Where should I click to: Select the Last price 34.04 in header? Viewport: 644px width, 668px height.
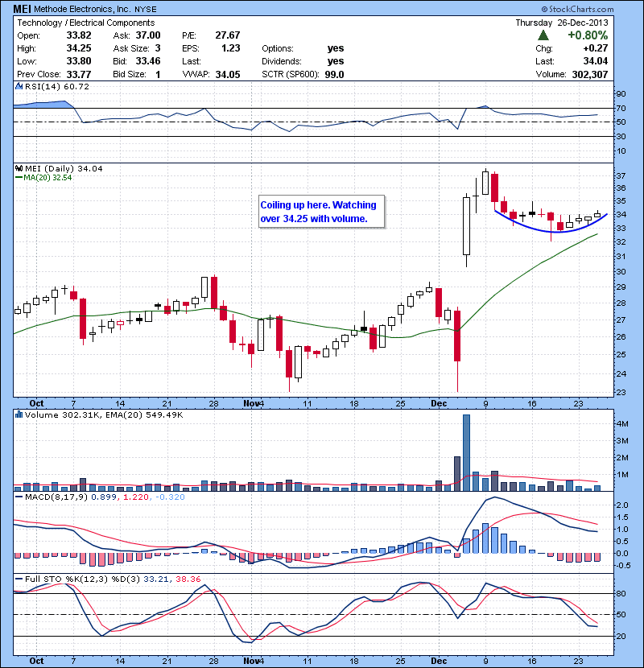coord(596,61)
